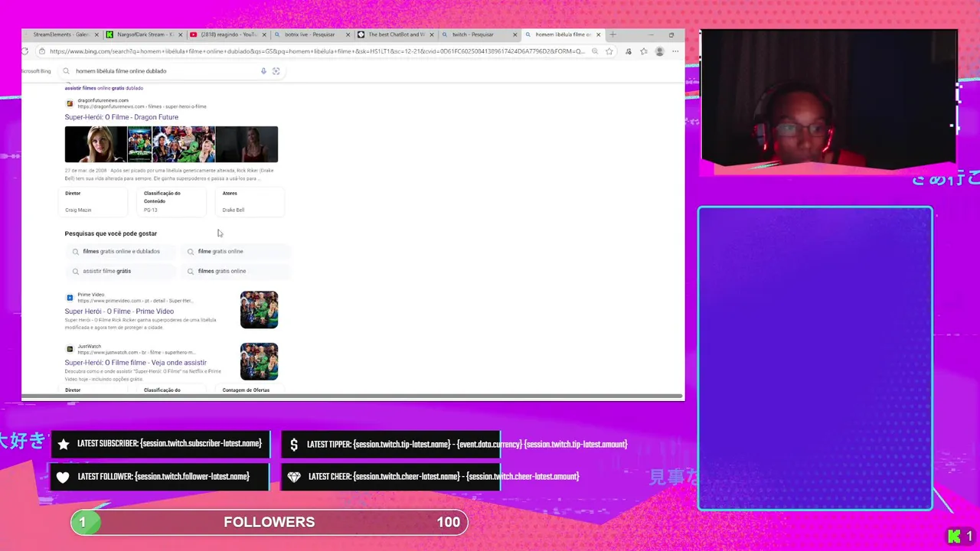Open the JustWatch result poster thumbnail

[x=259, y=361]
